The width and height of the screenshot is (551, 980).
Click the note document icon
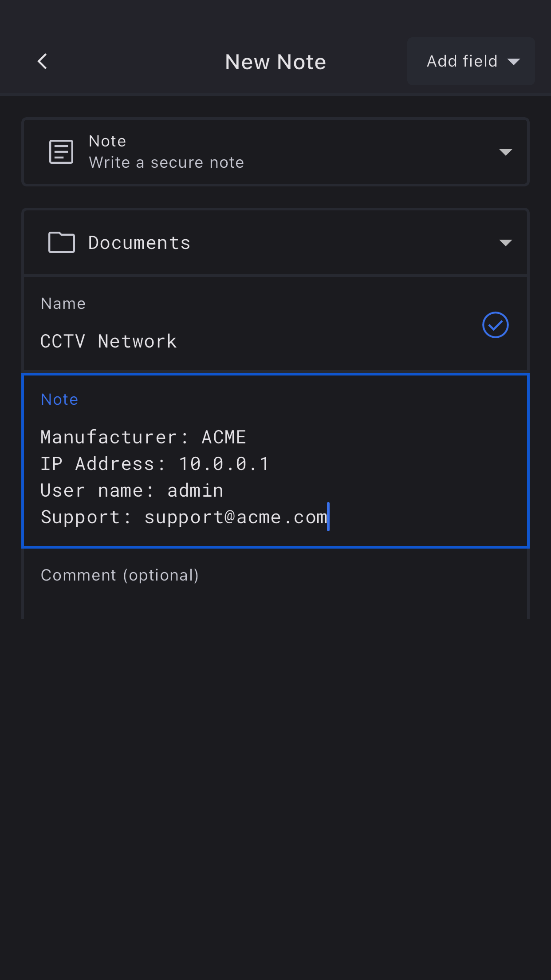(x=61, y=152)
